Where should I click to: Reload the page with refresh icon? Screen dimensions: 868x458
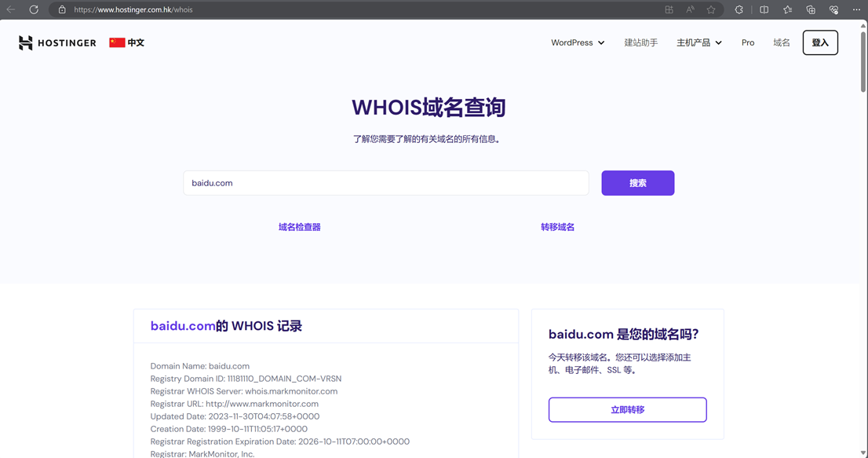tap(34, 9)
